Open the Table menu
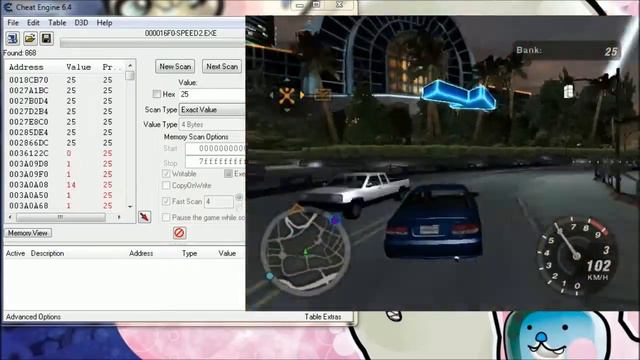 pyautogui.click(x=57, y=23)
